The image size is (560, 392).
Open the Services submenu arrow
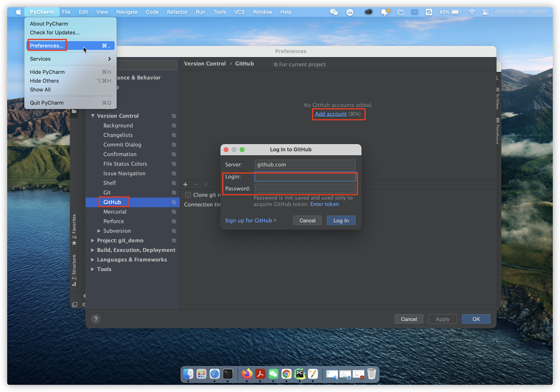109,59
